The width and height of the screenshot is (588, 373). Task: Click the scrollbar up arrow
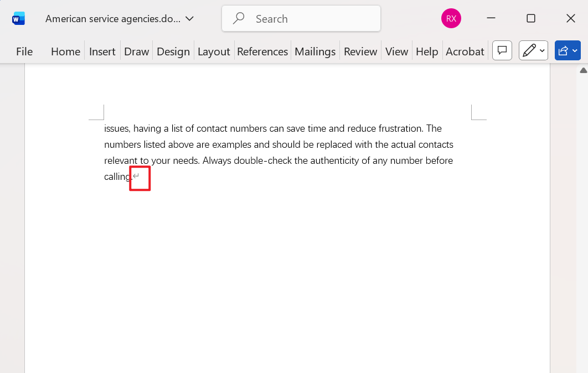click(583, 70)
